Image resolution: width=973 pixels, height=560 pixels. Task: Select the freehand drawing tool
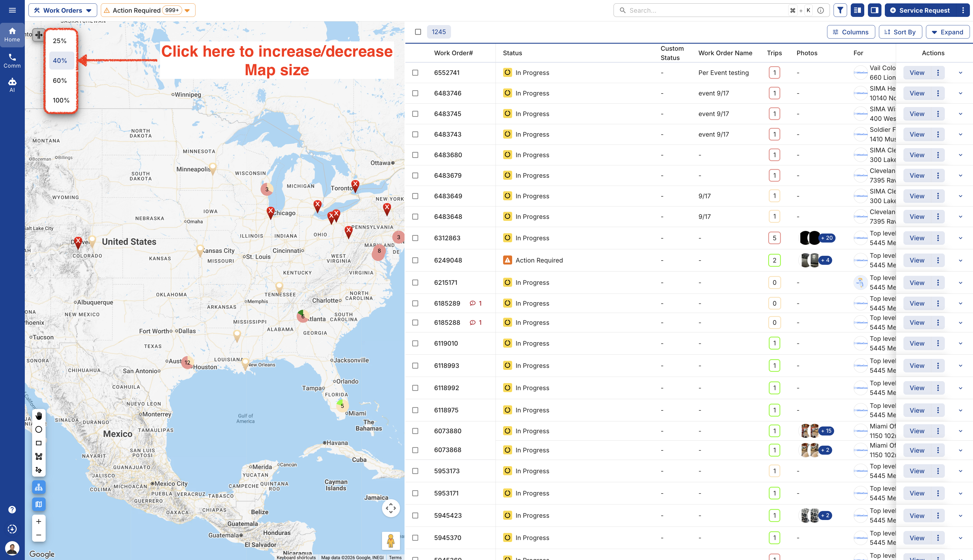point(39,470)
